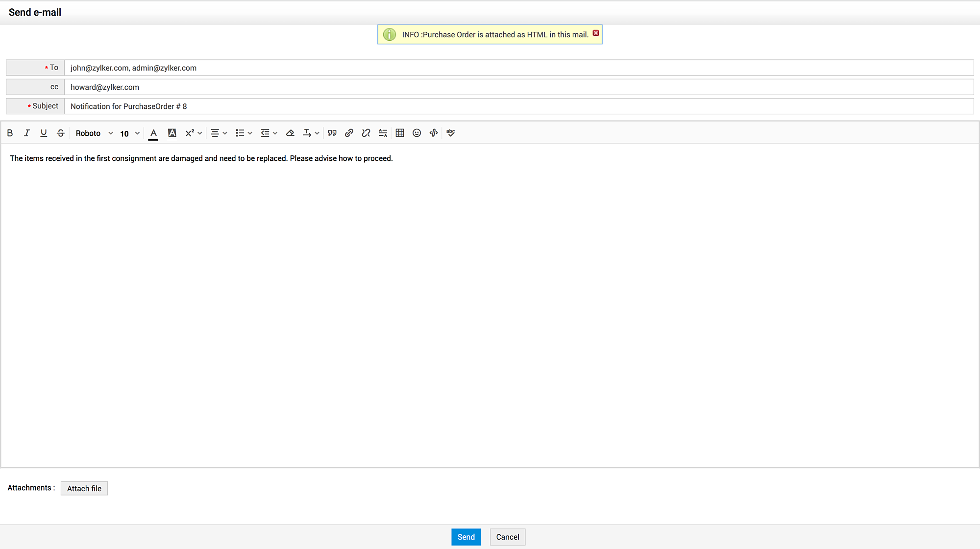980x549 pixels.
Task: Click in the Subject input field
Action: 518,106
